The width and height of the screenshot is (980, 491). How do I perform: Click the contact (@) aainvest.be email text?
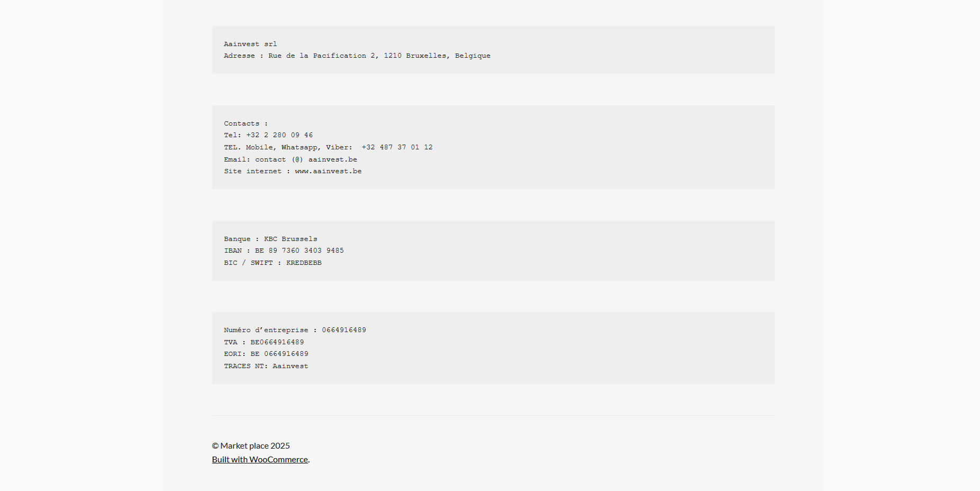point(306,159)
